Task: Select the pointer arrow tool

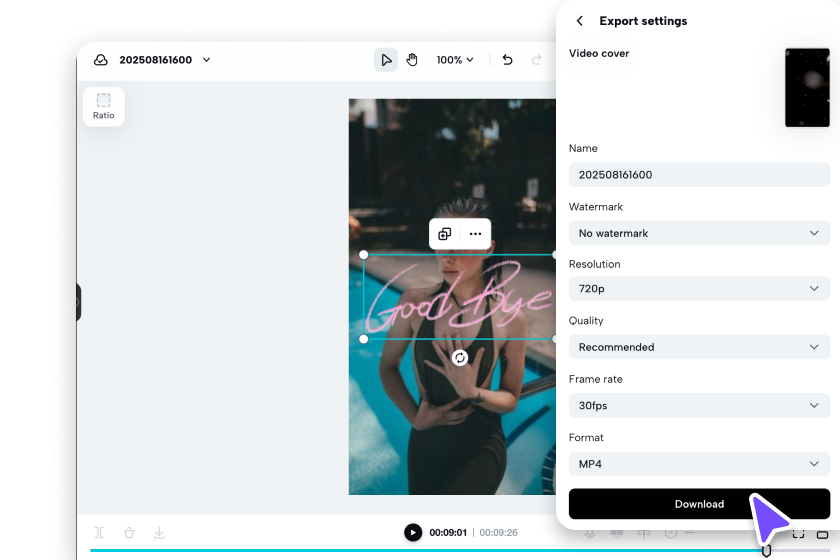Action: 386,59
